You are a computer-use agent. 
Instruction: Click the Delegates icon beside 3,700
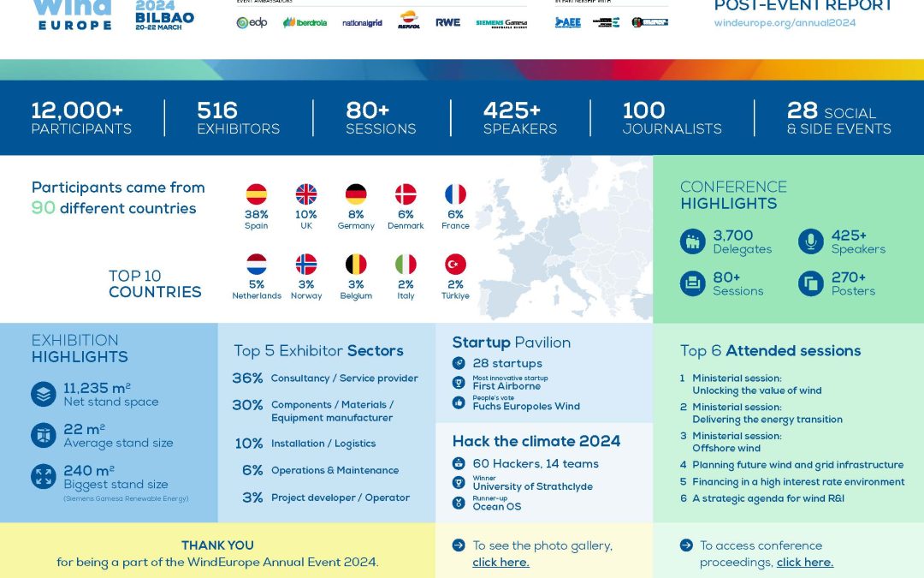click(692, 242)
